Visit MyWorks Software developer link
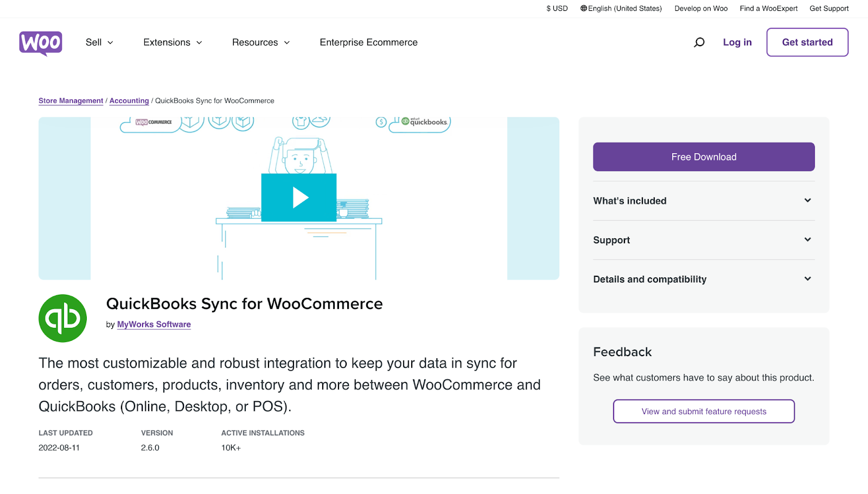Screen dimensions: 868x494 coord(154,325)
